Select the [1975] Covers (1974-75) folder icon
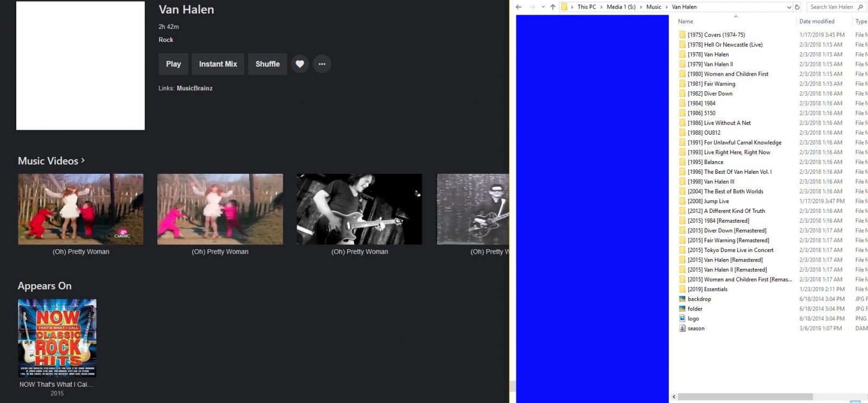 pyautogui.click(x=682, y=35)
